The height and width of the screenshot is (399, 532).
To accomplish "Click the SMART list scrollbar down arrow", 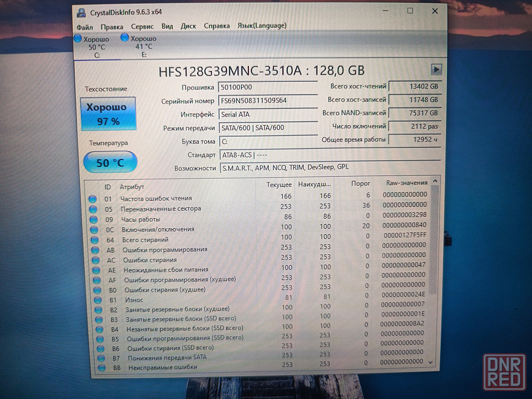I will 430,362.
